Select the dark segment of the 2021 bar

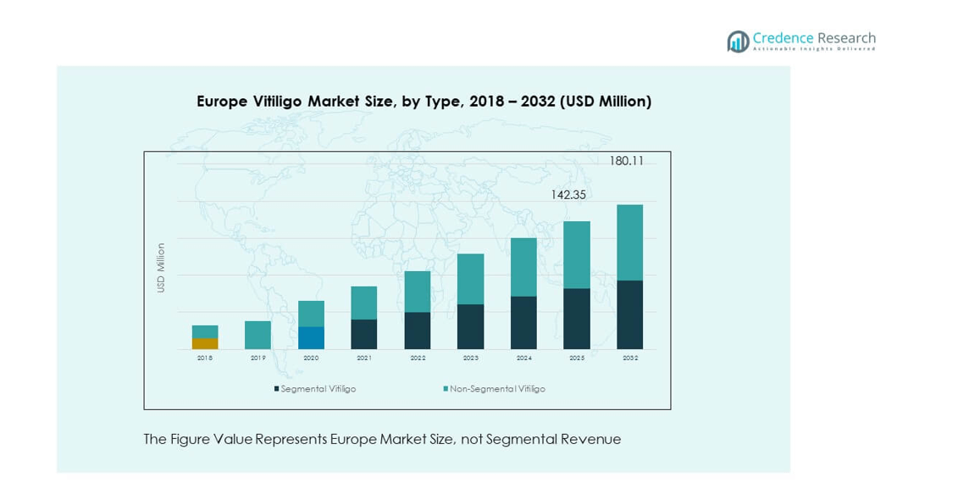(364, 334)
